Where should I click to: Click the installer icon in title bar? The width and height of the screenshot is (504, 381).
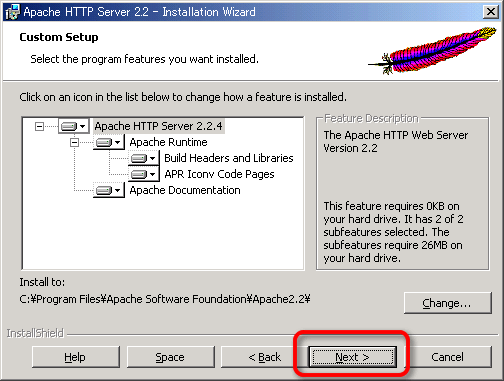pyautogui.click(x=13, y=12)
